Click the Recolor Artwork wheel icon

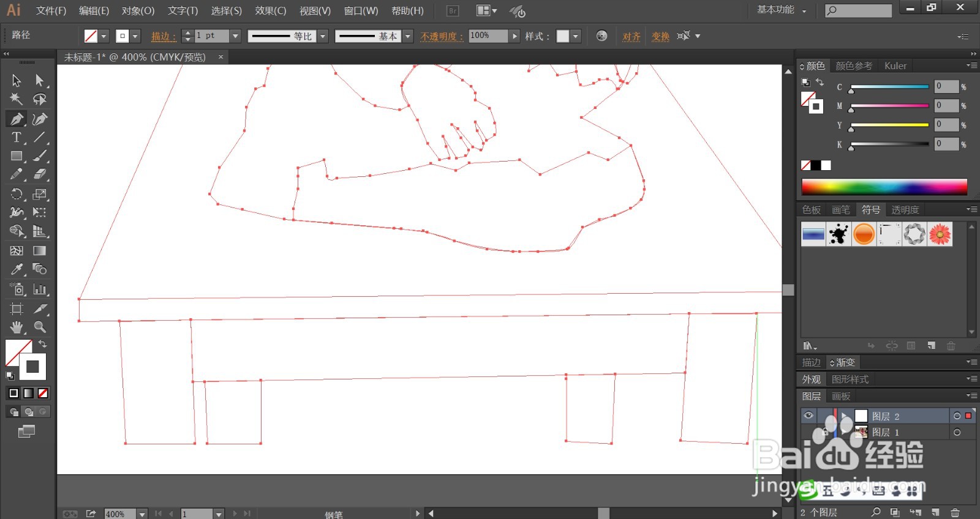[x=601, y=36]
